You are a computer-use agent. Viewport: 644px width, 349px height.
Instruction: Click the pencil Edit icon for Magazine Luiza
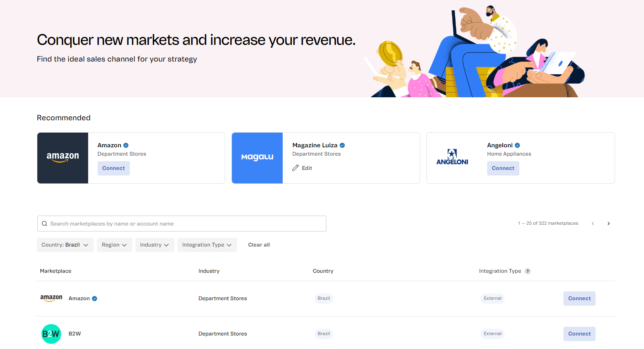click(295, 168)
